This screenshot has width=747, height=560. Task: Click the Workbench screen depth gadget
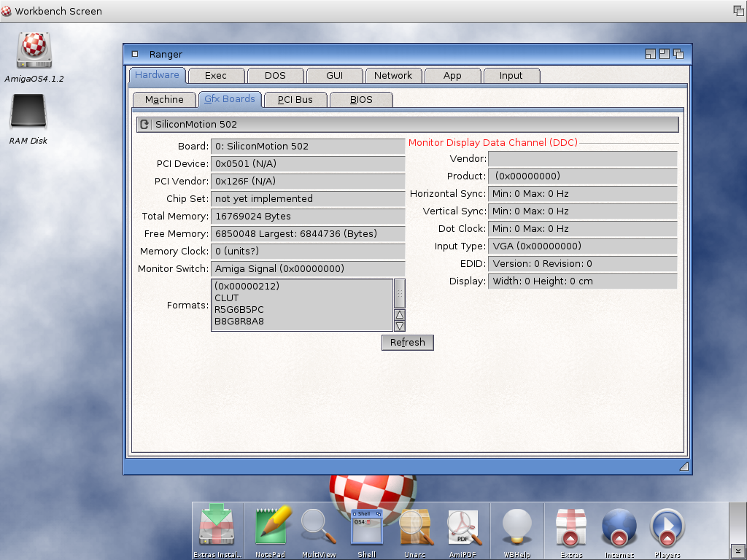738,10
